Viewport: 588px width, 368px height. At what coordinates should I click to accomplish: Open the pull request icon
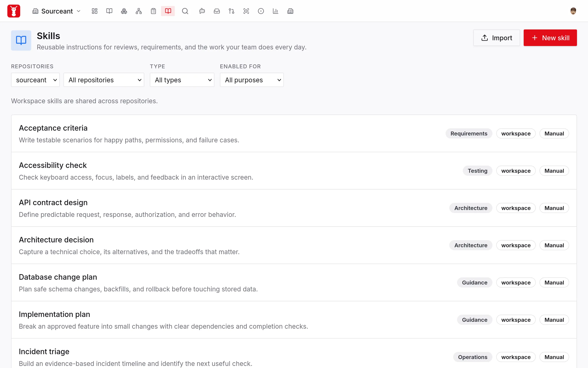coord(231,11)
